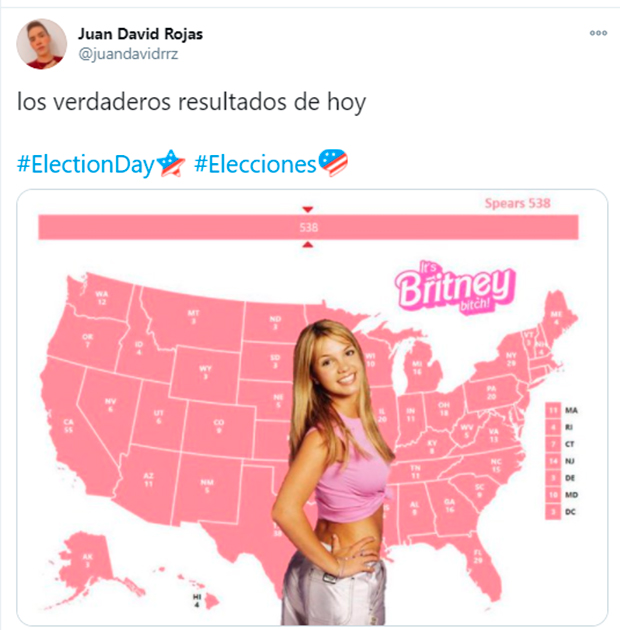Click the red triangle marker above the bar
This screenshot has width=620, height=630.
point(308,209)
